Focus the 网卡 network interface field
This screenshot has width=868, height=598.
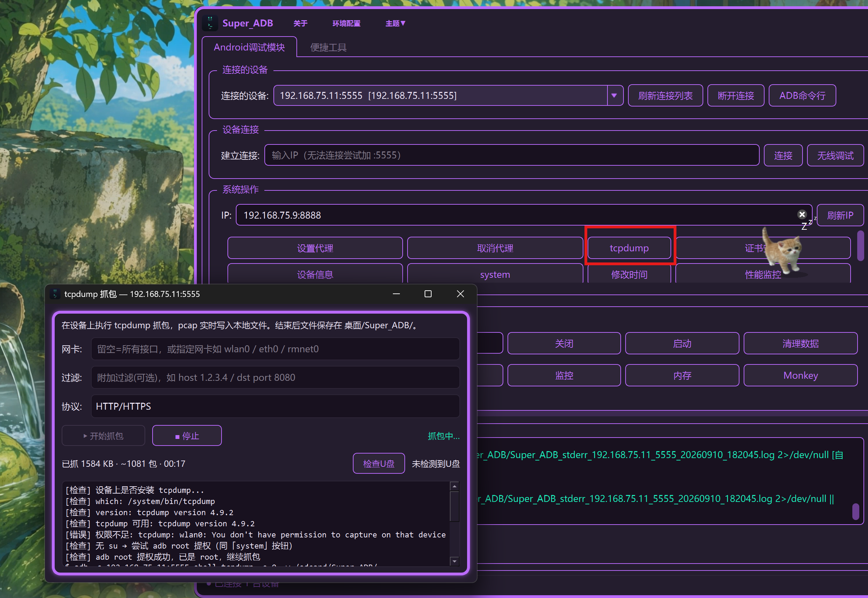click(275, 349)
